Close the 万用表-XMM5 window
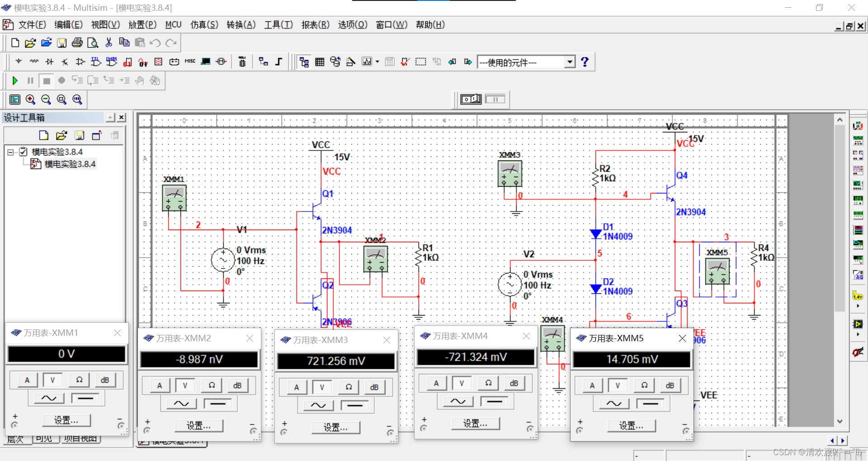868x461 pixels. [683, 338]
